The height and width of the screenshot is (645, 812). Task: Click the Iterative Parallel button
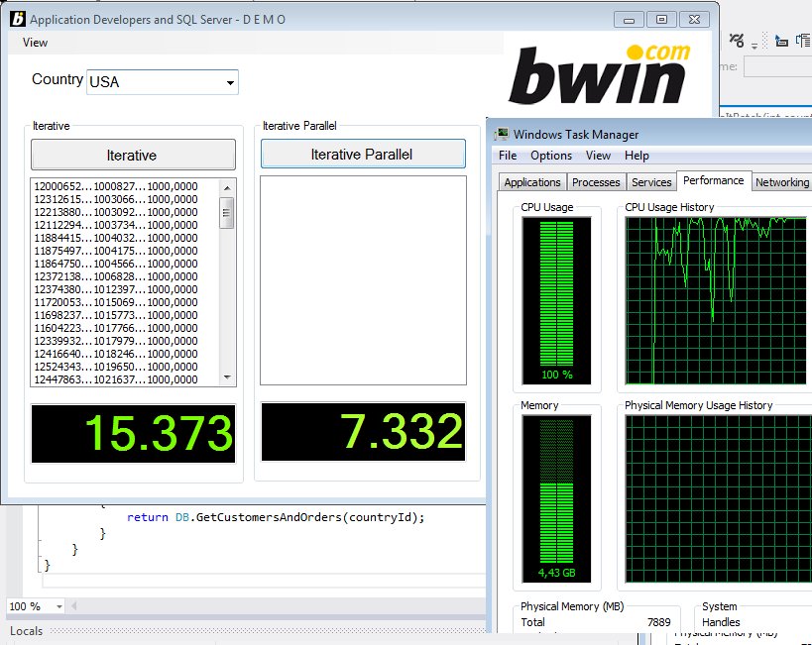(x=363, y=154)
